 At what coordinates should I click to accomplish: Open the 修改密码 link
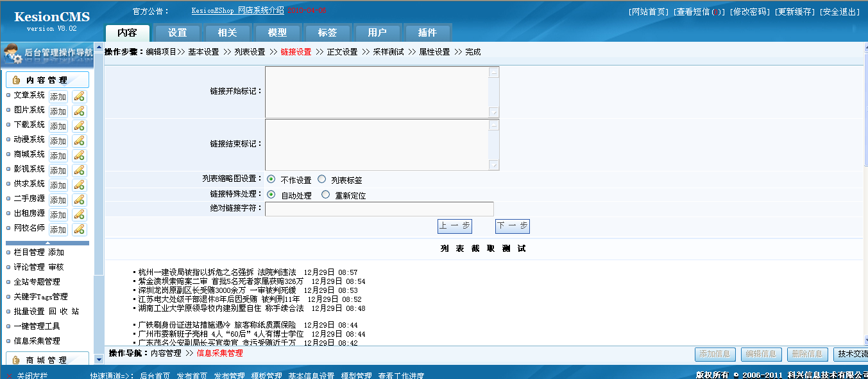click(749, 12)
